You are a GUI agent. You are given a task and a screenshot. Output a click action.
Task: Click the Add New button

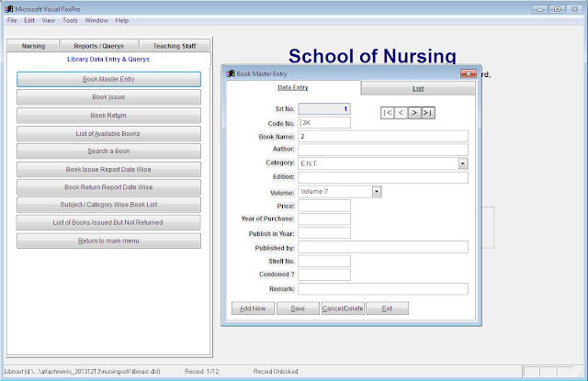(253, 308)
